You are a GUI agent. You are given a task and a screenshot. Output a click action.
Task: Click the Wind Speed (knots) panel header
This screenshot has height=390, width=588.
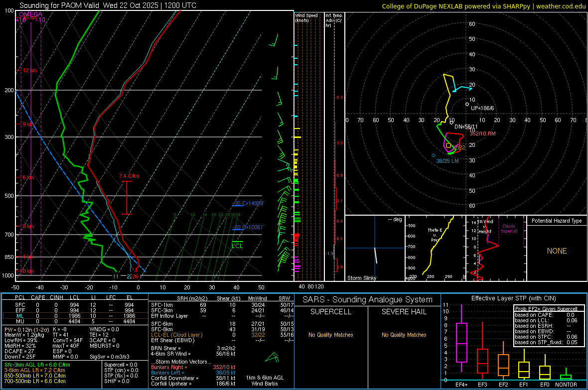click(x=306, y=17)
